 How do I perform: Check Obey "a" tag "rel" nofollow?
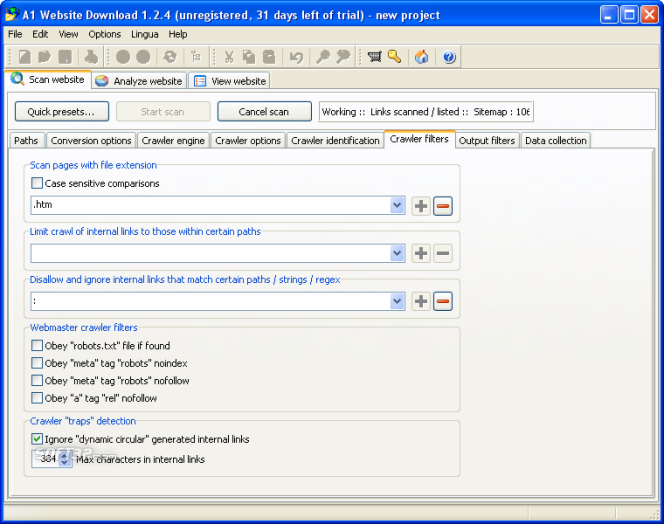pyautogui.click(x=37, y=398)
